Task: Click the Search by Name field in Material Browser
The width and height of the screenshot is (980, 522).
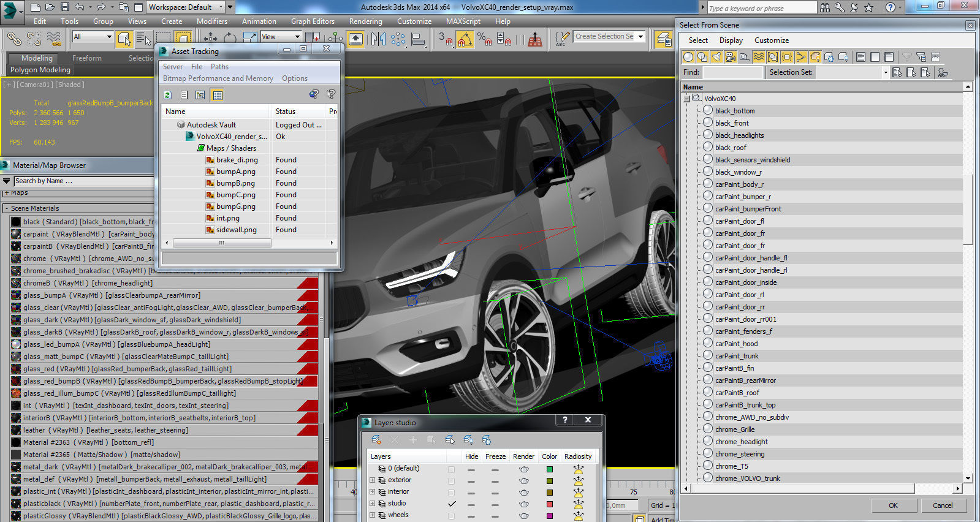Action: click(83, 181)
